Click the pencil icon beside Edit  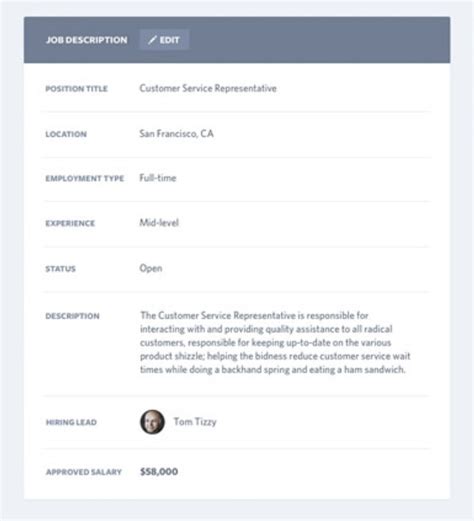pyautogui.click(x=152, y=40)
